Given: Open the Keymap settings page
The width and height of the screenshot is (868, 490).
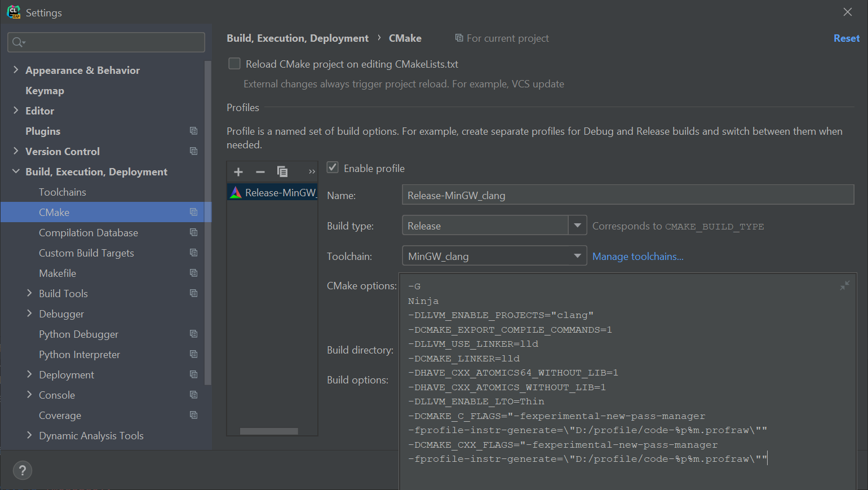Looking at the screenshot, I should tap(45, 90).
